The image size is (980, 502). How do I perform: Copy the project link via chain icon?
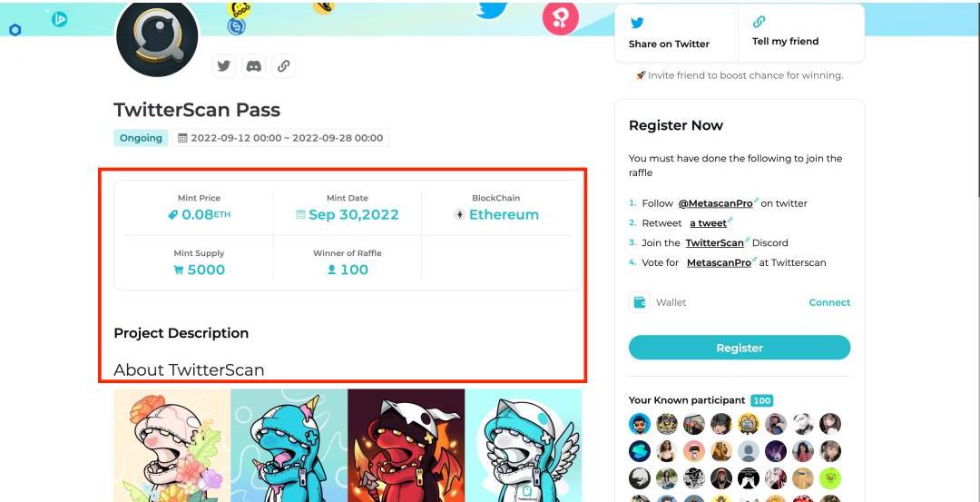point(284,65)
